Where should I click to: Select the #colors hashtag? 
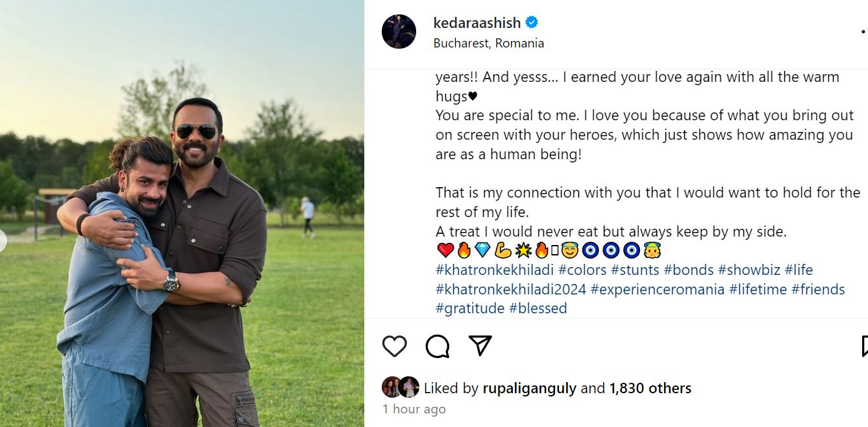coord(582,270)
